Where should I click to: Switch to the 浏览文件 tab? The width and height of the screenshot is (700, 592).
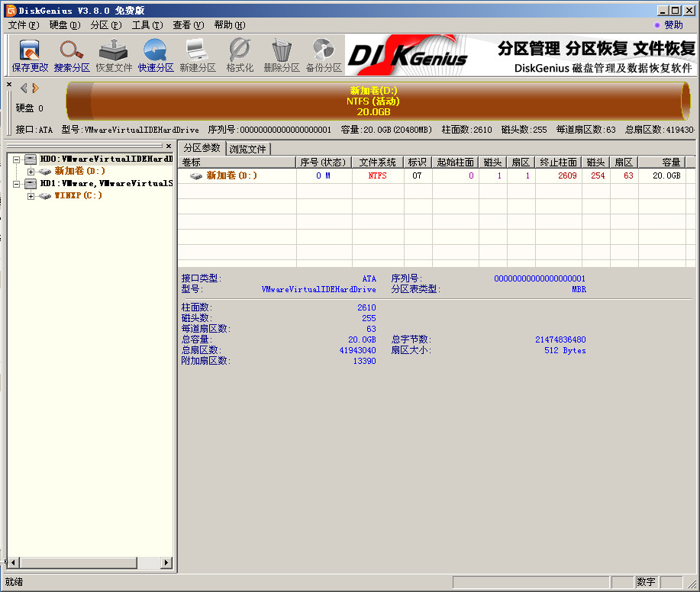(248, 149)
